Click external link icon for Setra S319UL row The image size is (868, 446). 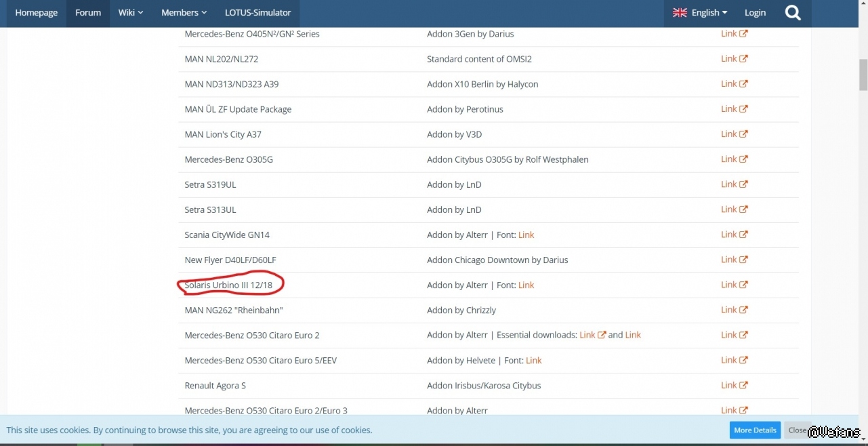pyautogui.click(x=743, y=184)
